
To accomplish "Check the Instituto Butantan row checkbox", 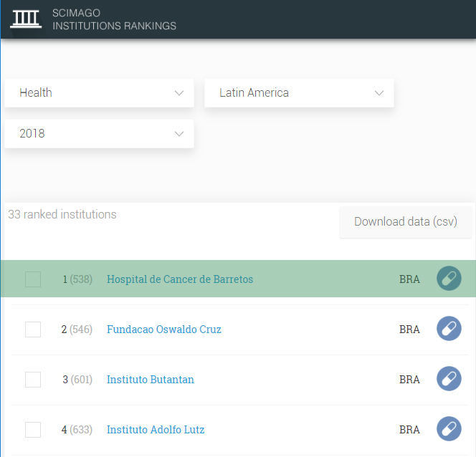I will 33,380.
